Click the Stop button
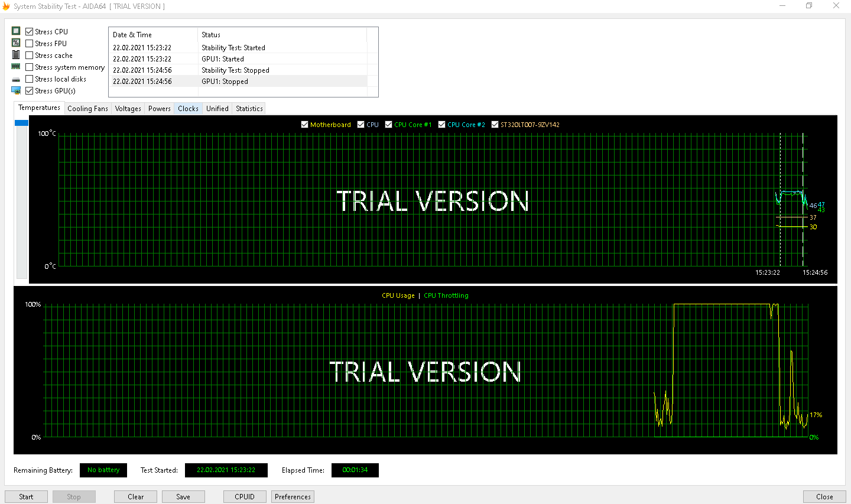 click(x=74, y=497)
